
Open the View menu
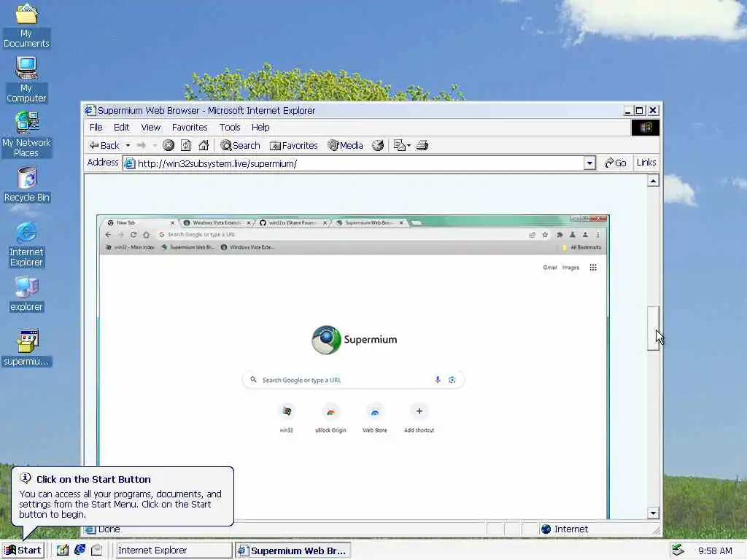coord(150,127)
